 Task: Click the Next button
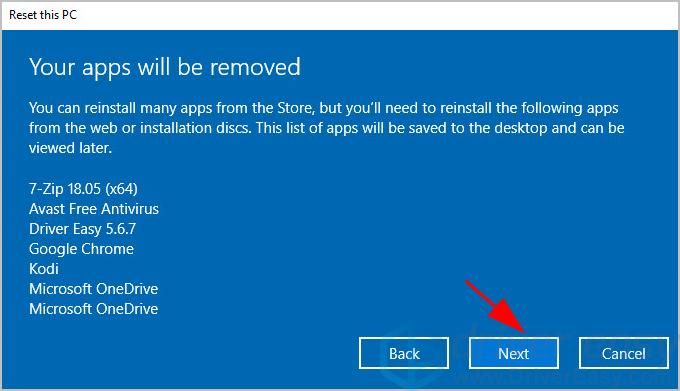513,353
